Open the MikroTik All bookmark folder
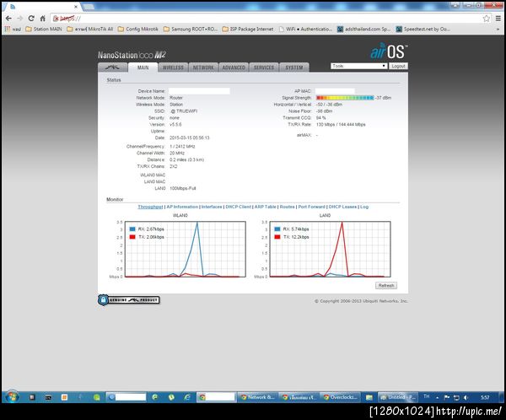The width and height of the screenshot is (506, 420). 89,29
